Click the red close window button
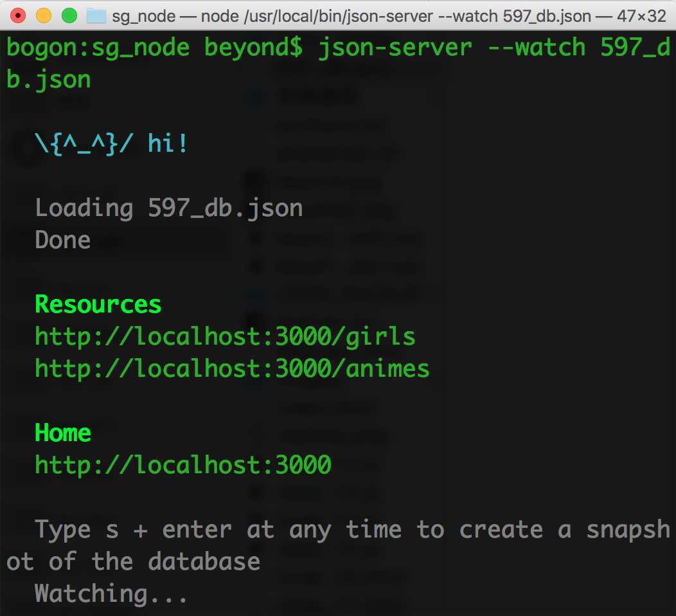This screenshot has height=616, width=676. point(18,16)
